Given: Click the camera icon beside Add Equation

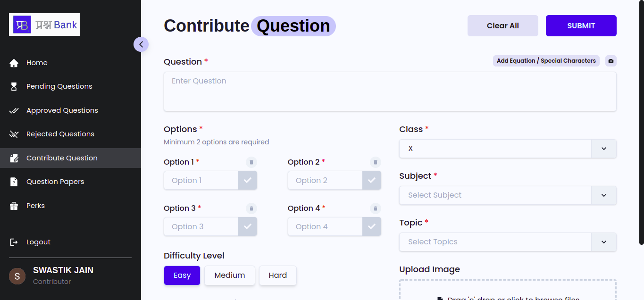Looking at the screenshot, I should click(611, 61).
